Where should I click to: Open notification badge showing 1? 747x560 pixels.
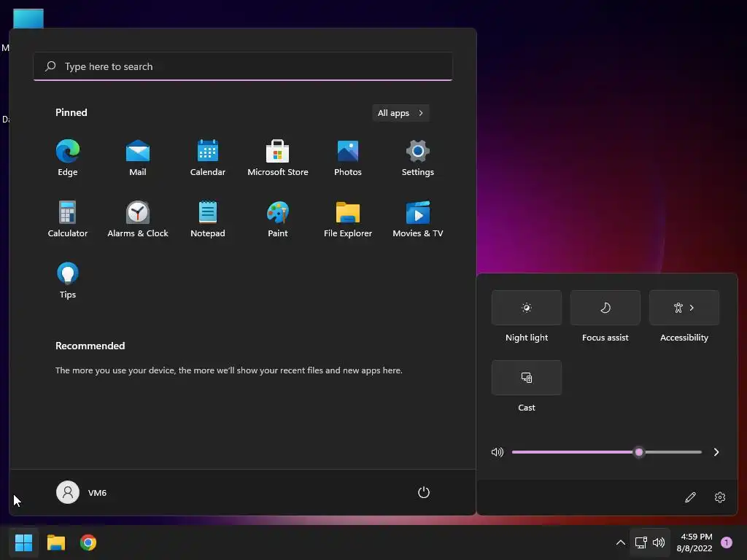click(x=727, y=542)
